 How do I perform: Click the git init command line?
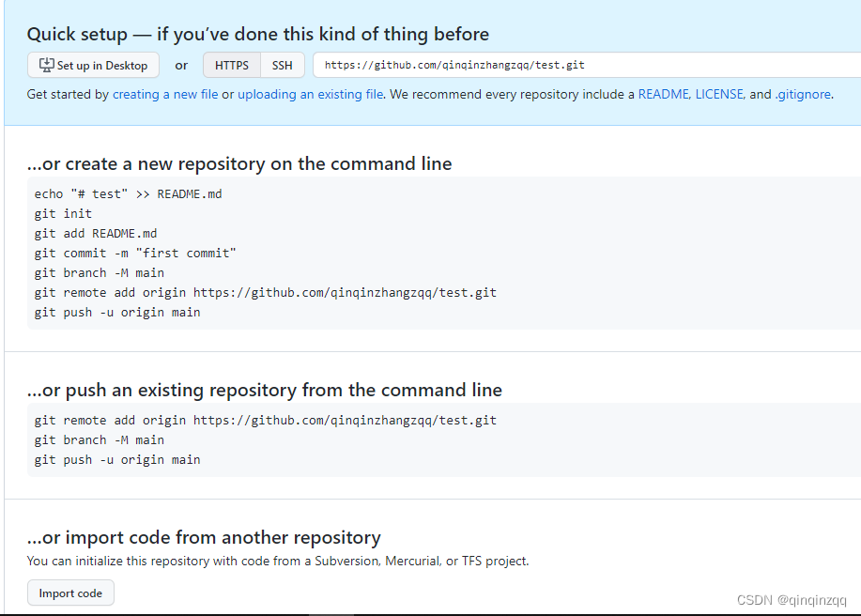click(x=63, y=214)
